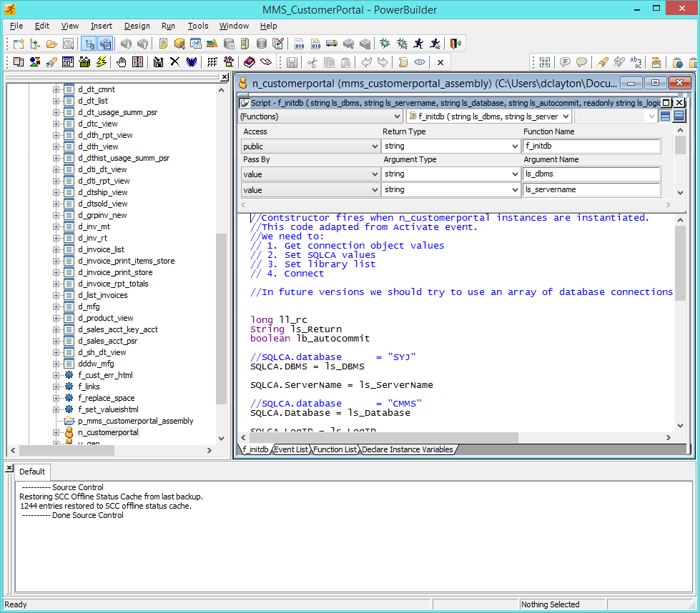This screenshot has height=613, width=700.
Task: Click the Exit door icon
Action: click(455, 44)
